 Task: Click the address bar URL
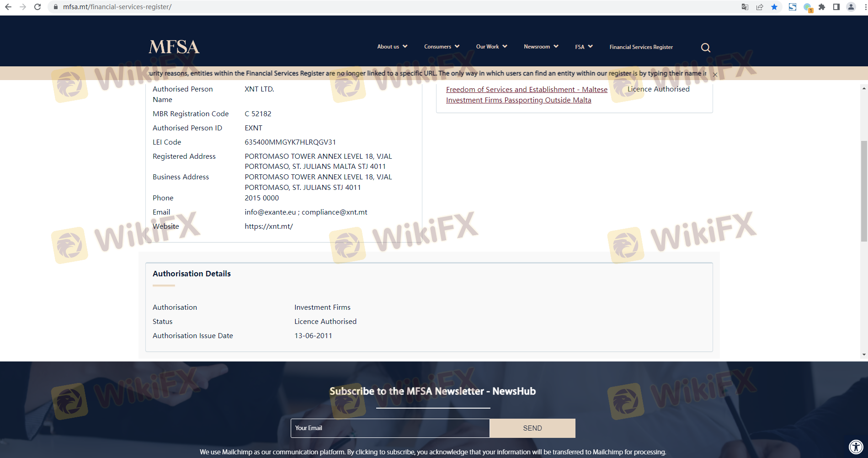pyautogui.click(x=117, y=7)
